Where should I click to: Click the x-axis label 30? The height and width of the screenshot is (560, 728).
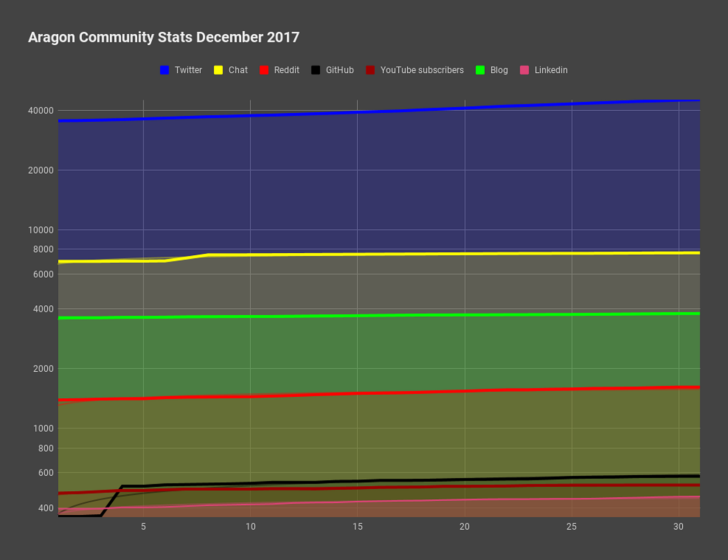click(679, 527)
